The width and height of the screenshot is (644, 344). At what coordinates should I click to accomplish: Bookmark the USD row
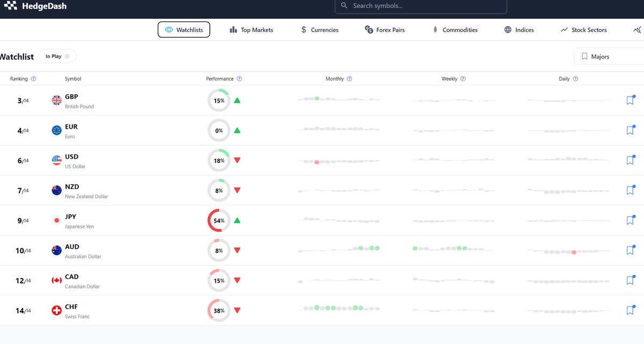(x=630, y=160)
